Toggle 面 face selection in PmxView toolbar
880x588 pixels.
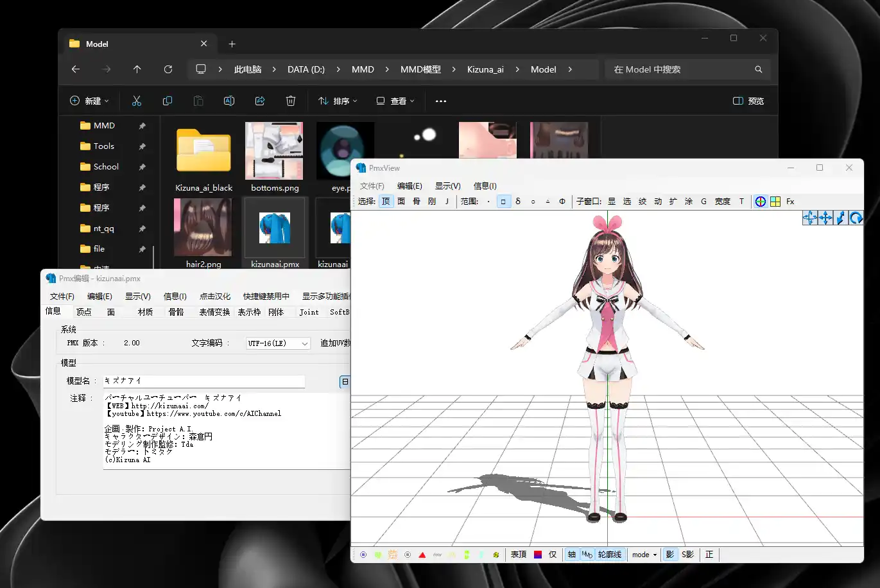pyautogui.click(x=401, y=202)
